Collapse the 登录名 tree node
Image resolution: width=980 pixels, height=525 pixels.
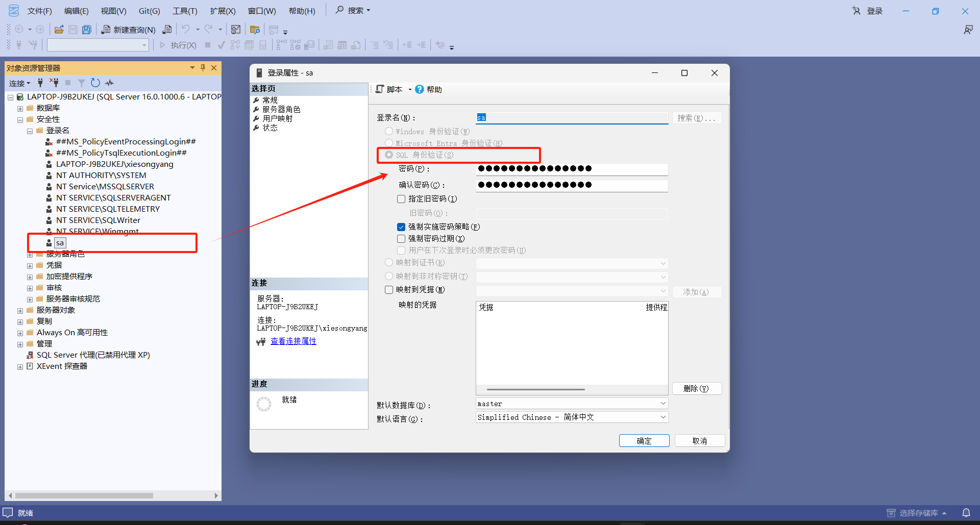pos(29,130)
